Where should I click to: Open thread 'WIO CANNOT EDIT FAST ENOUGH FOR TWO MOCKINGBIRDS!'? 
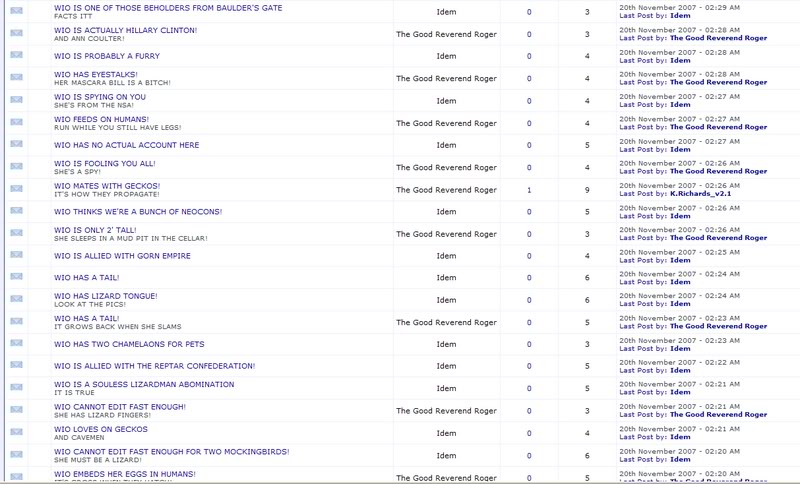171,452
